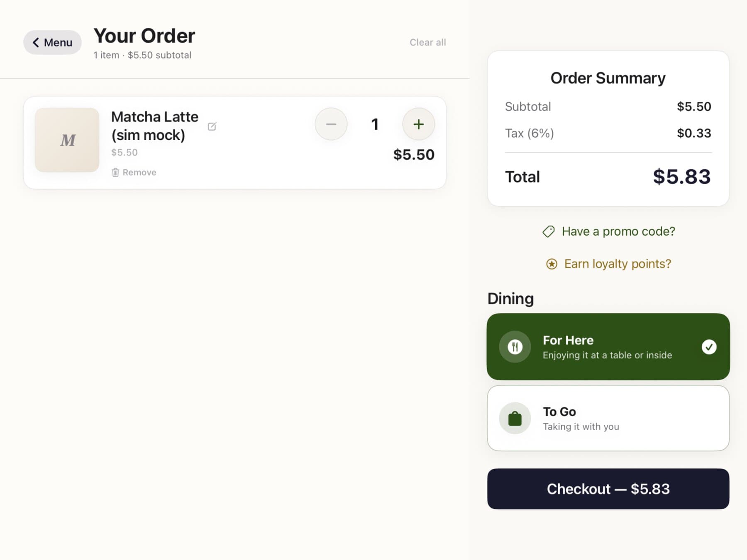Click the plus icon to increase quantity

418,124
